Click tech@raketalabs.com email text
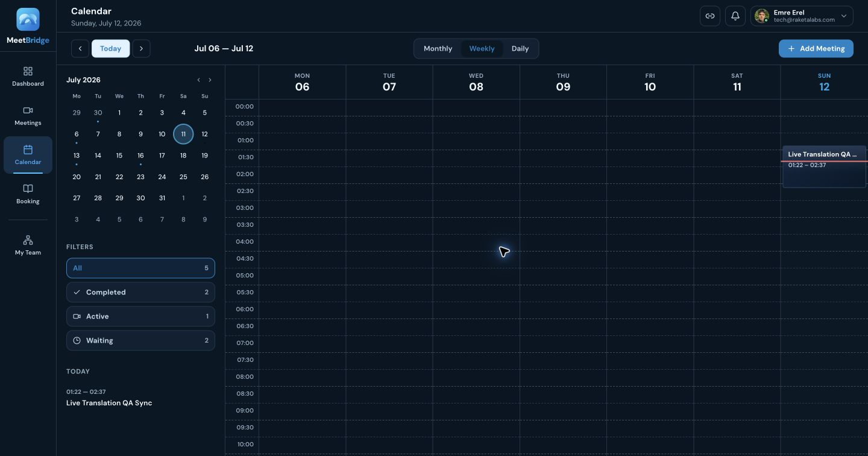The image size is (868, 456). pos(804,20)
